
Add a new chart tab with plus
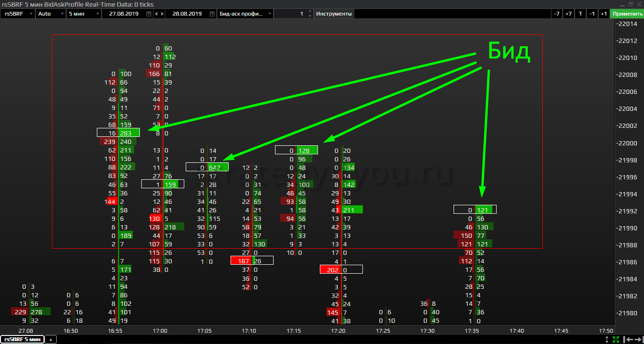(51, 339)
